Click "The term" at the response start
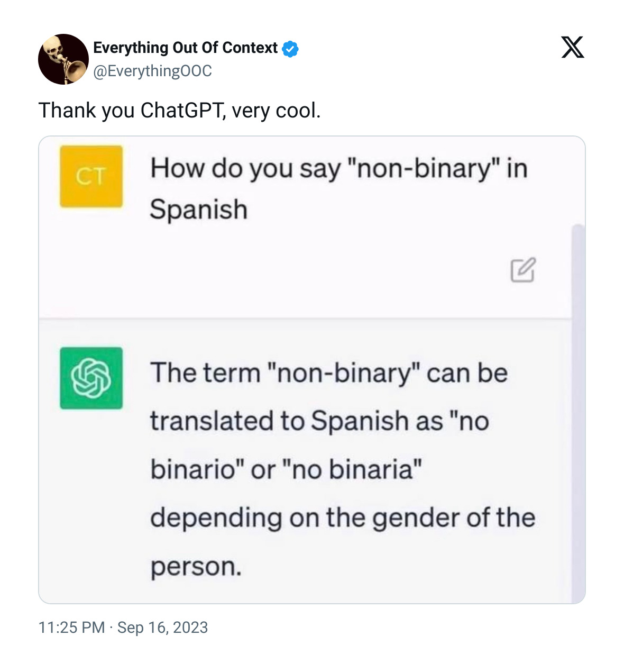 coord(205,373)
